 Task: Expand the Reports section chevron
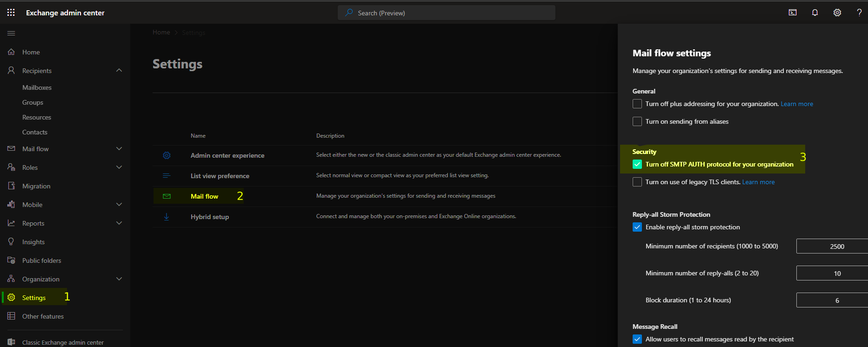pyautogui.click(x=119, y=223)
